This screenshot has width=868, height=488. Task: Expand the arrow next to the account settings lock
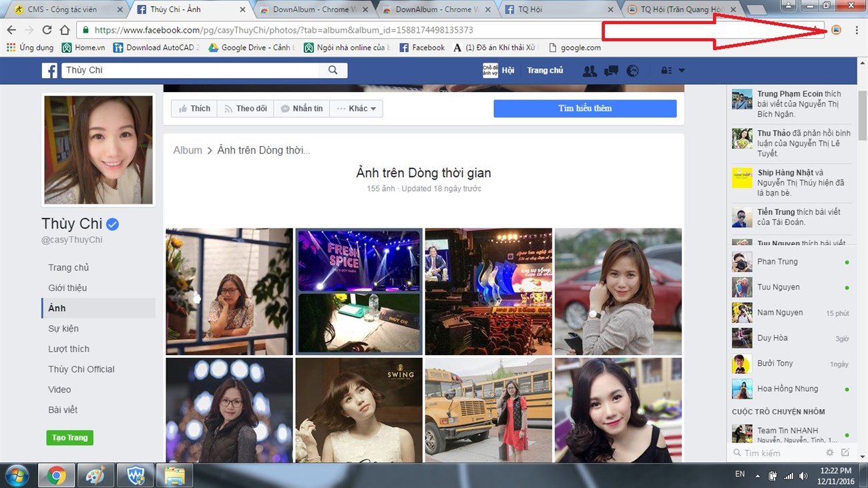pyautogui.click(x=681, y=70)
